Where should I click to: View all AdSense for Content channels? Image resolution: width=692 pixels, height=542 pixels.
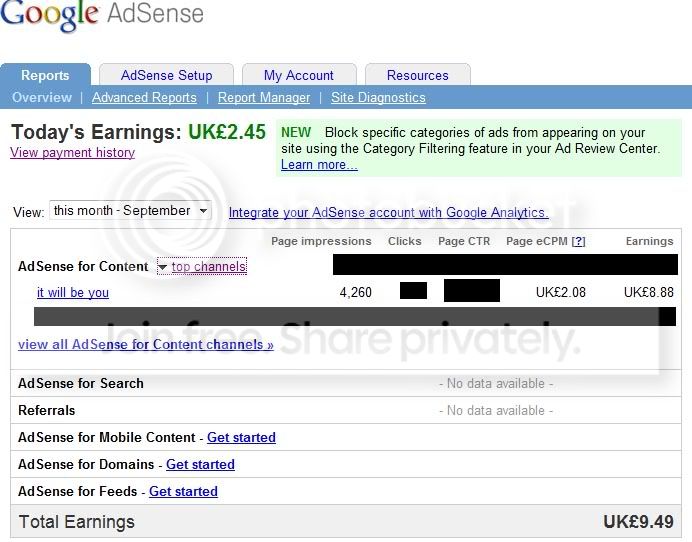coord(146,344)
